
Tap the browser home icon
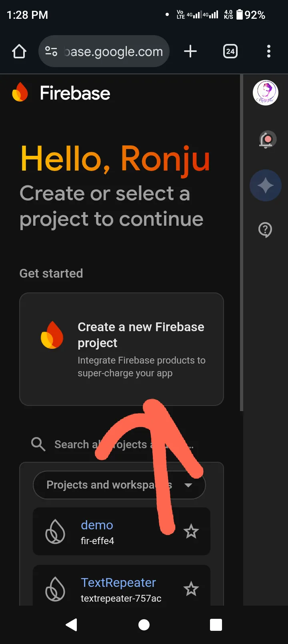(x=19, y=52)
